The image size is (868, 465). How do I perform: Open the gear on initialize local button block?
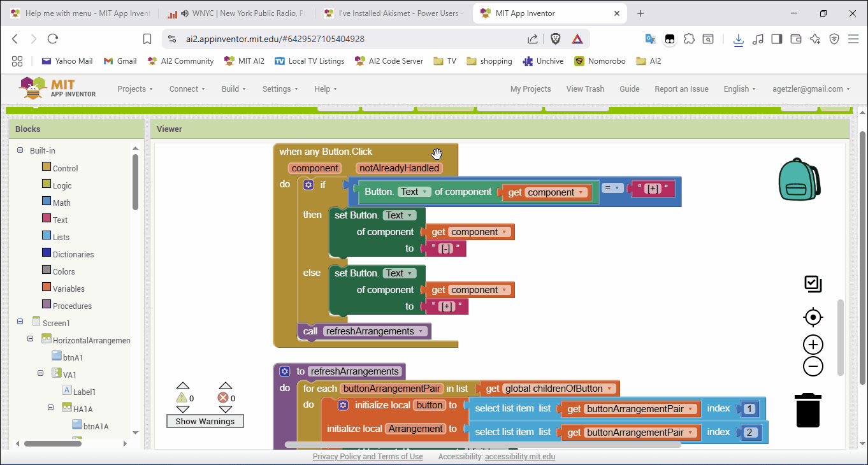click(x=343, y=405)
